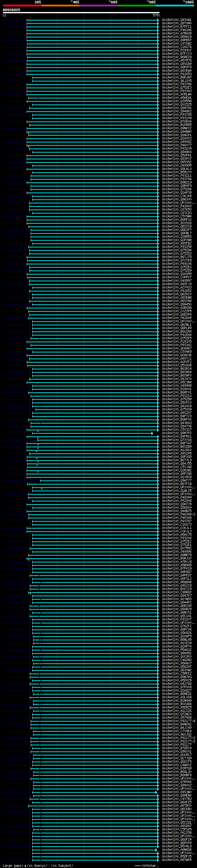Click the white query sequence bar
Image resolution: width=197 pixels, height=868 pixels.
[81, 12]
